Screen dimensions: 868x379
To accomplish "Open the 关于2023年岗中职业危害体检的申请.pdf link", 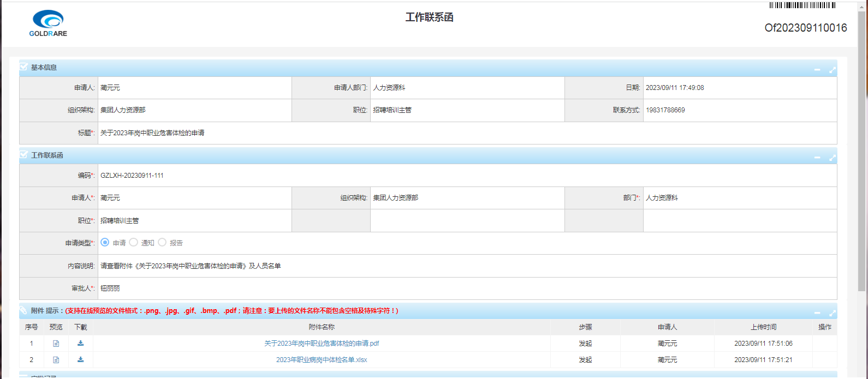I will point(322,344).
